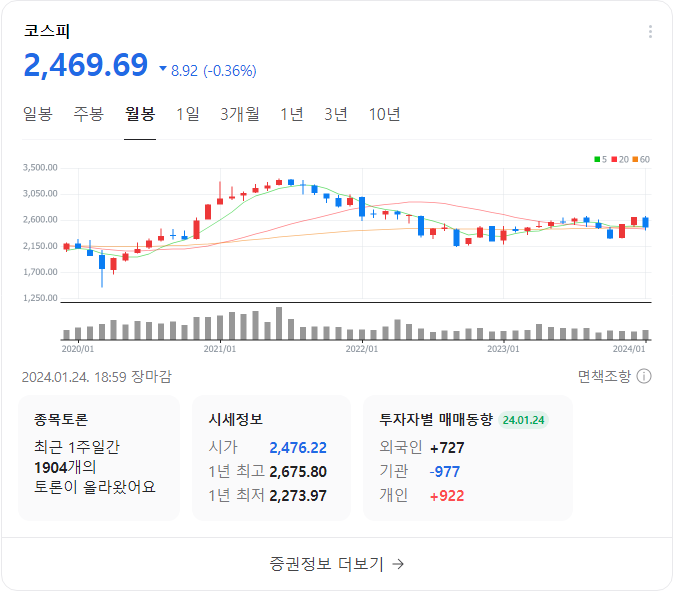Switch to the 주봉 weekly chart tab
Screen dimensions: 673x591
[88, 114]
